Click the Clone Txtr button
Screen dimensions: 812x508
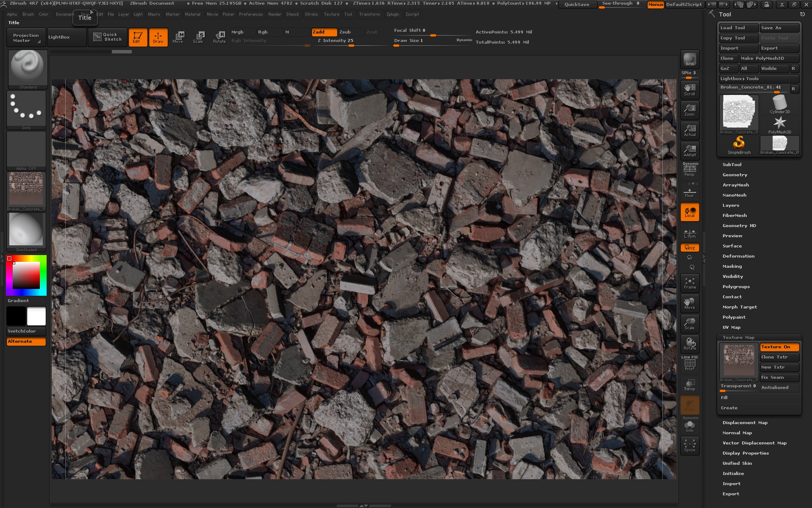coord(779,357)
